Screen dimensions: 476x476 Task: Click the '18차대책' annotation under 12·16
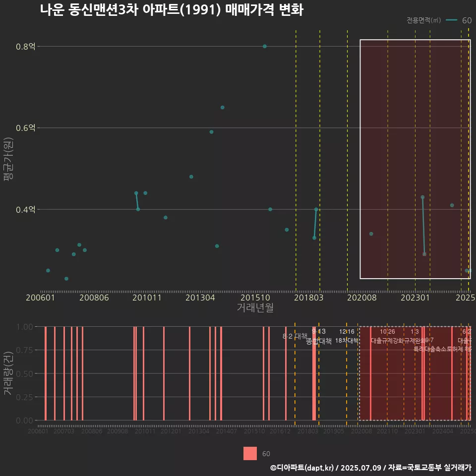tap(347, 341)
